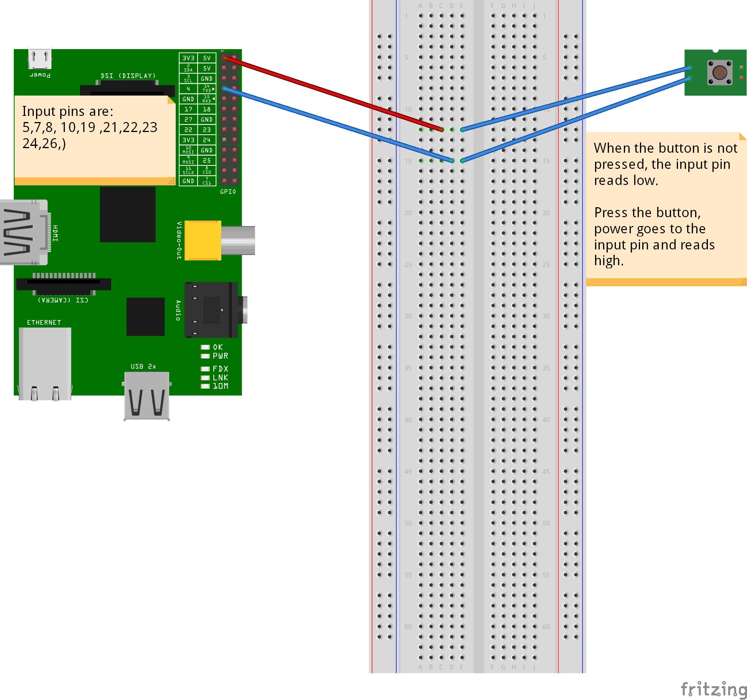747x700 pixels.
Task: Click the PWR status LED
Action: click(205, 356)
